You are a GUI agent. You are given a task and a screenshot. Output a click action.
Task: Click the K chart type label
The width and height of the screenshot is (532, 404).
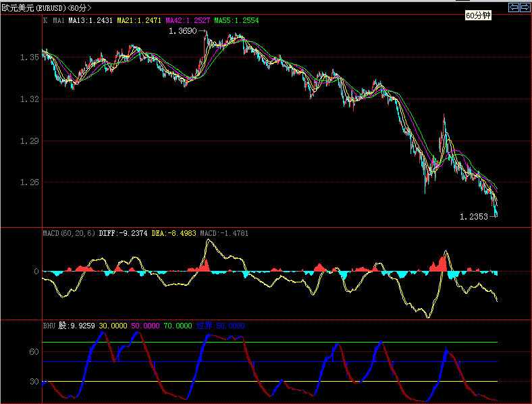point(45,21)
